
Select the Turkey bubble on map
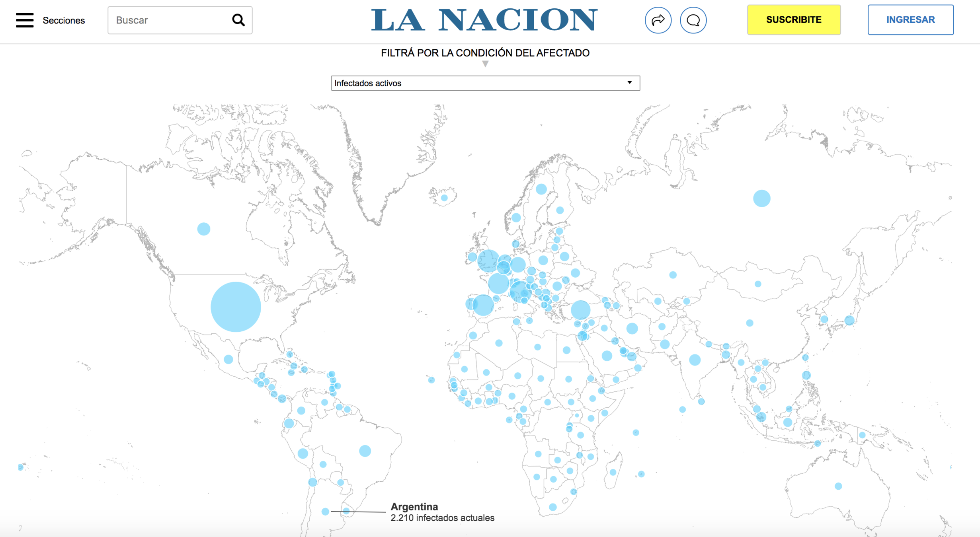point(580,310)
